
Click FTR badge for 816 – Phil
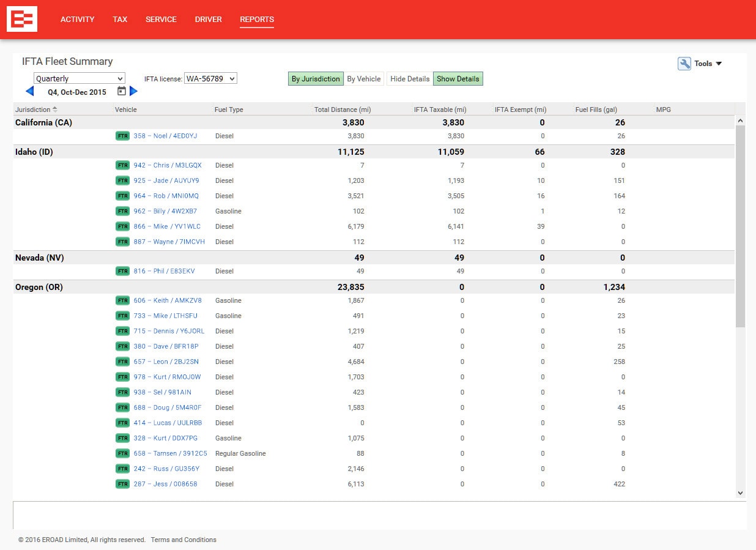[x=123, y=271]
